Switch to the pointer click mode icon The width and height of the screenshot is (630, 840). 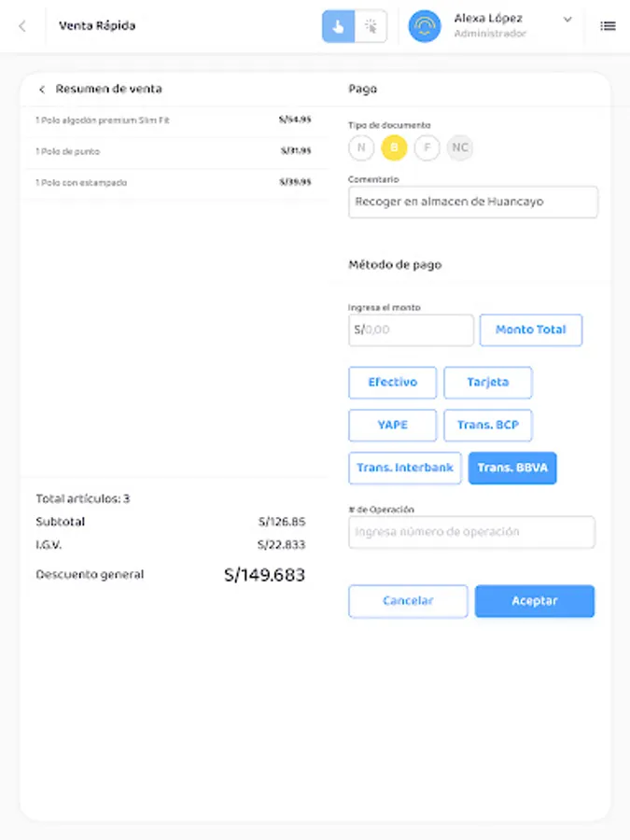[x=371, y=26]
